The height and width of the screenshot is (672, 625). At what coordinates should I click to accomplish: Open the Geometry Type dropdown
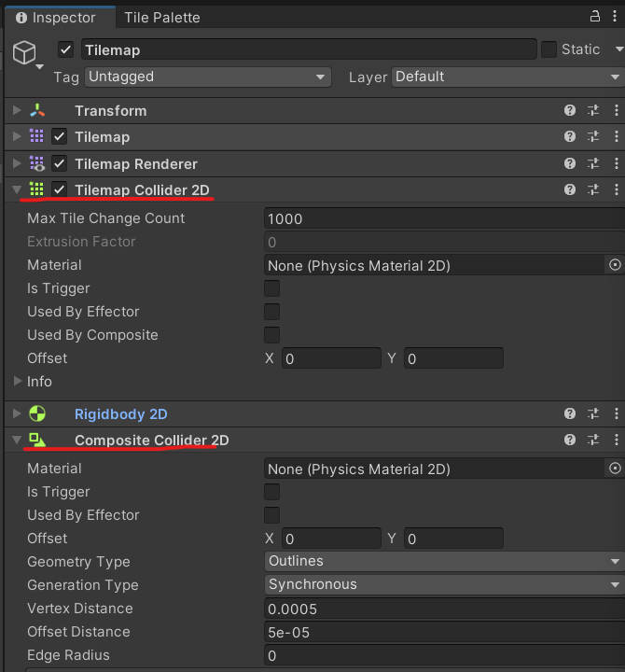444,561
